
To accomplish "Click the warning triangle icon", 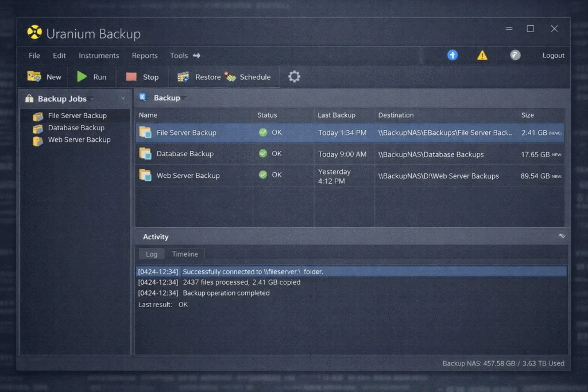I will (x=482, y=55).
